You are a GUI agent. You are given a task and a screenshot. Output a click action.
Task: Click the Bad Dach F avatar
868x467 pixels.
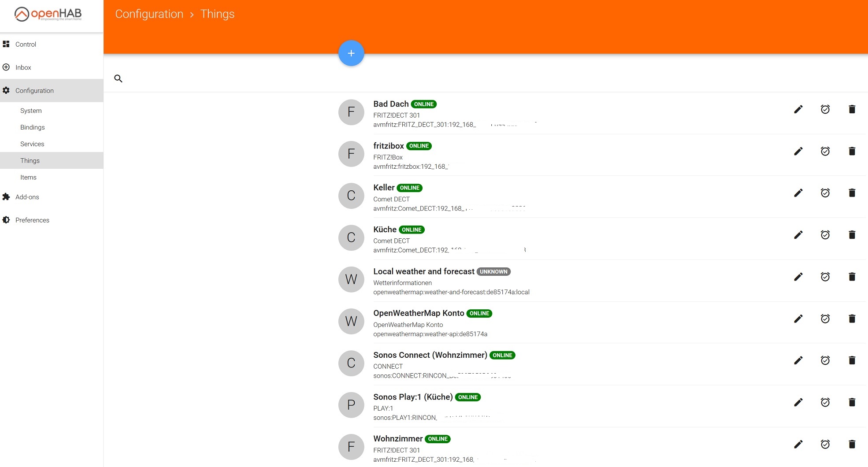(351, 112)
